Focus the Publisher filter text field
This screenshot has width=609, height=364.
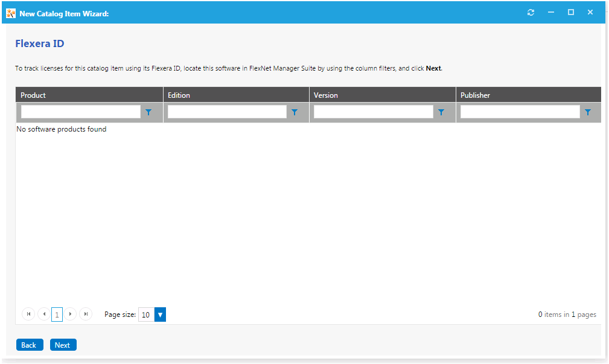(520, 112)
